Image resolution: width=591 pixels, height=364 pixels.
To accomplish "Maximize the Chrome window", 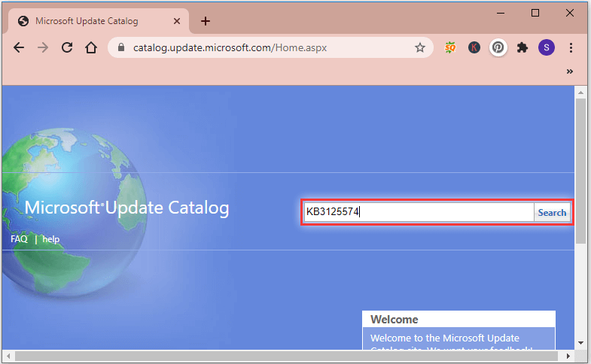I will [535, 14].
